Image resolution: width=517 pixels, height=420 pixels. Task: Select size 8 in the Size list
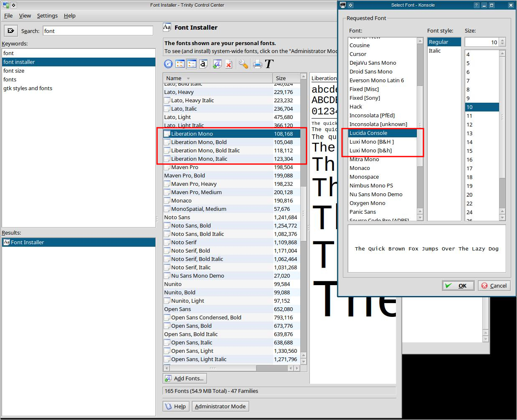[x=482, y=89]
